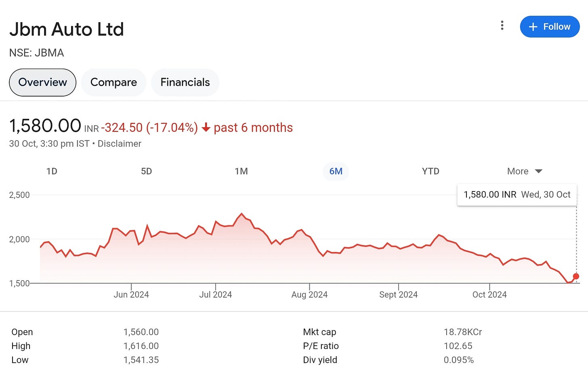Open the Disclaimer link

[120, 144]
